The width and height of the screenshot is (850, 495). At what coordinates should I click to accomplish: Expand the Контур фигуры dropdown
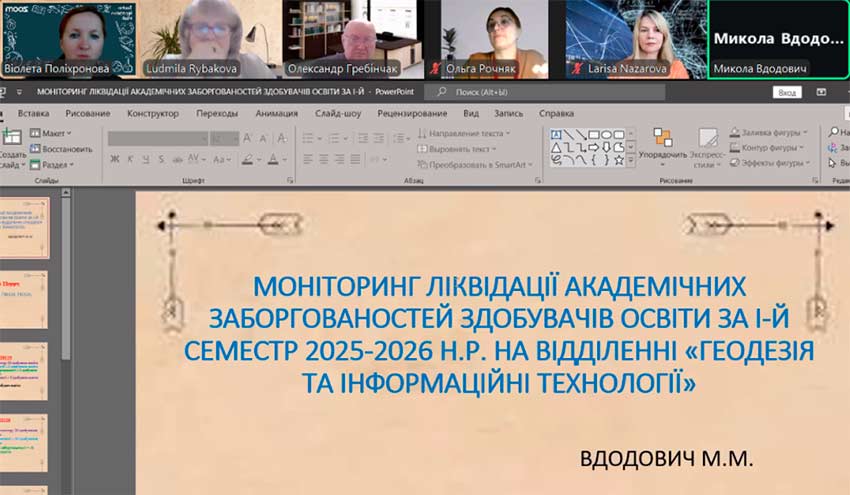[x=766, y=148]
